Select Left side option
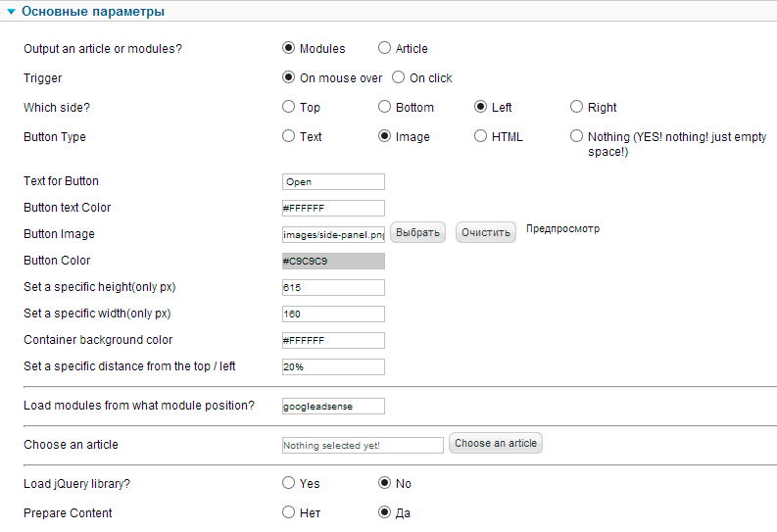 481,107
